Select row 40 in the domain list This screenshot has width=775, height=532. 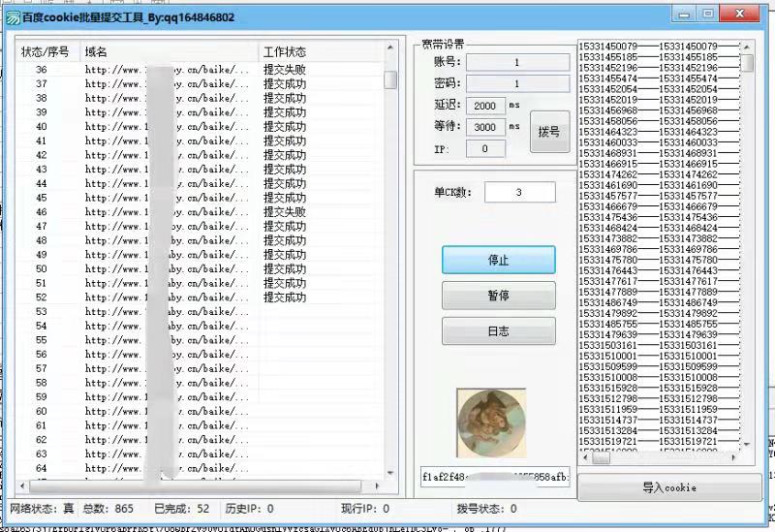point(200,127)
